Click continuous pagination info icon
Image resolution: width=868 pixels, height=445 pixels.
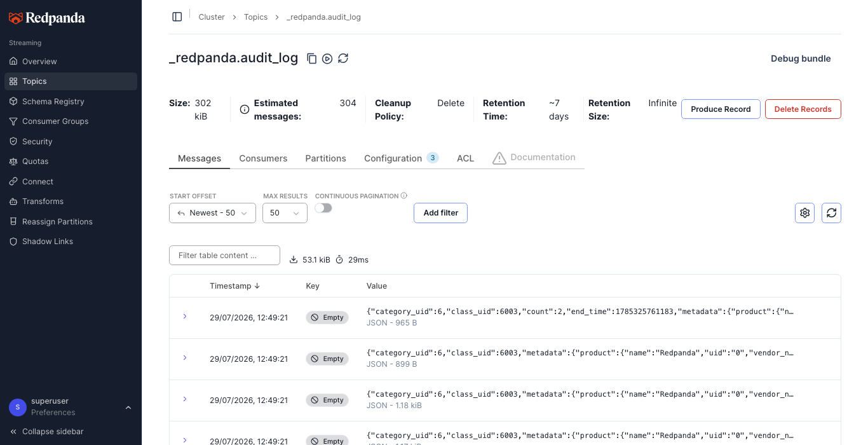(x=404, y=196)
